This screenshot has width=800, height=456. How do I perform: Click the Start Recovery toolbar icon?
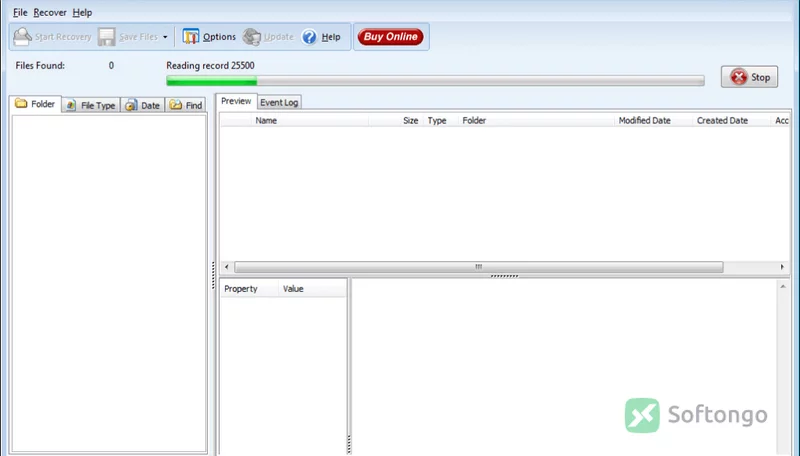coord(22,37)
